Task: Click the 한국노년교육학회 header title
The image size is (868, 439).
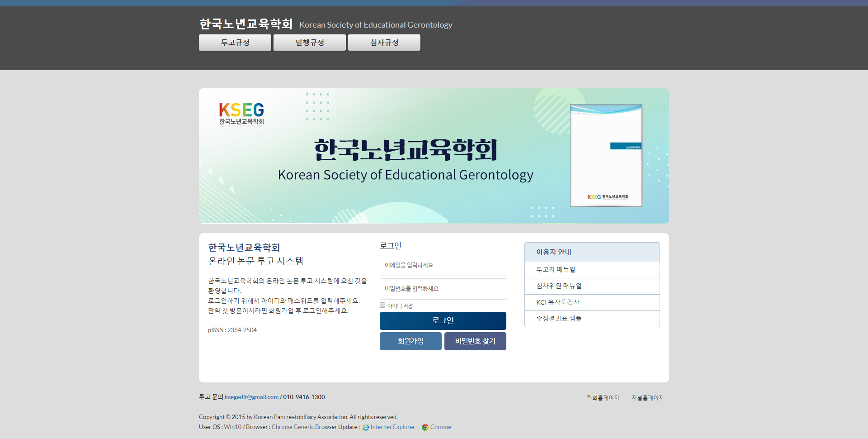Action: tap(246, 24)
